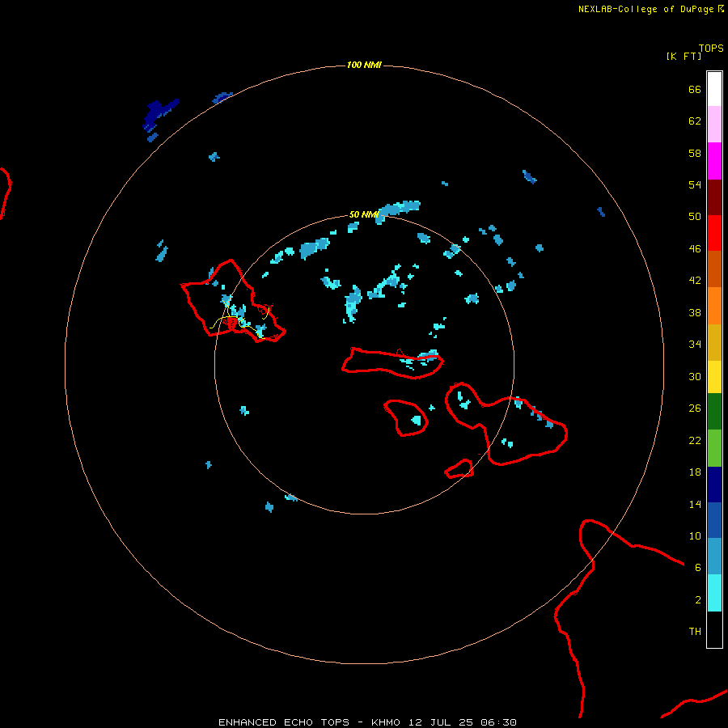This screenshot has width=728, height=728.
Task: Click the cyan swatch at 2 K FT
Action: point(714,593)
